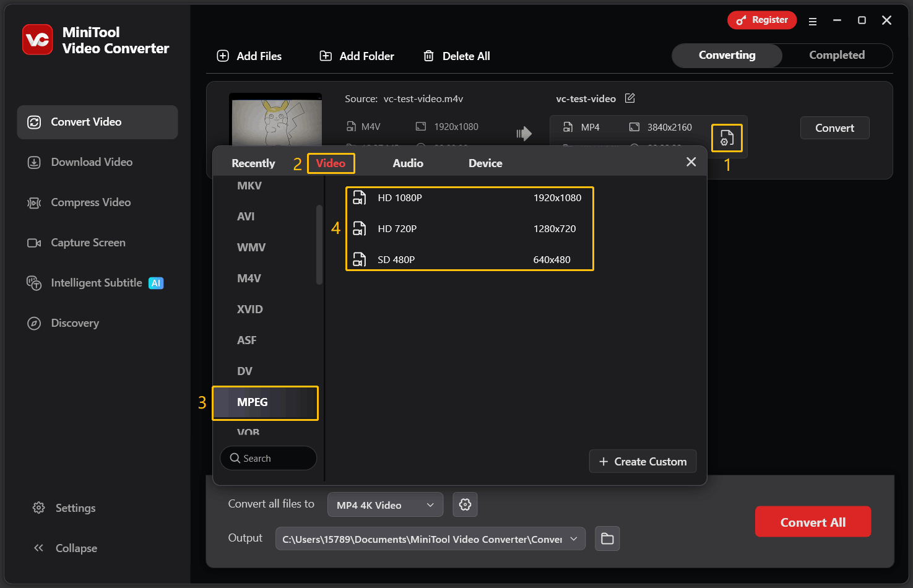This screenshot has width=913, height=588.
Task: Switch to the Audio tab
Action: click(x=408, y=163)
